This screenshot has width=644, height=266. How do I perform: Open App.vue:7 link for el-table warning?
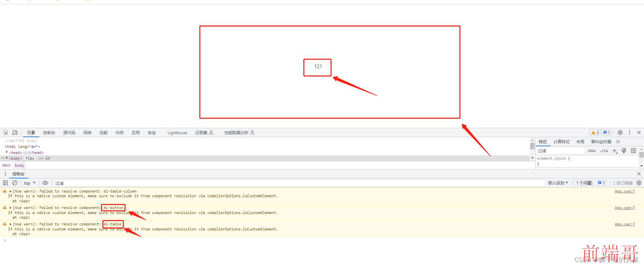pos(625,224)
